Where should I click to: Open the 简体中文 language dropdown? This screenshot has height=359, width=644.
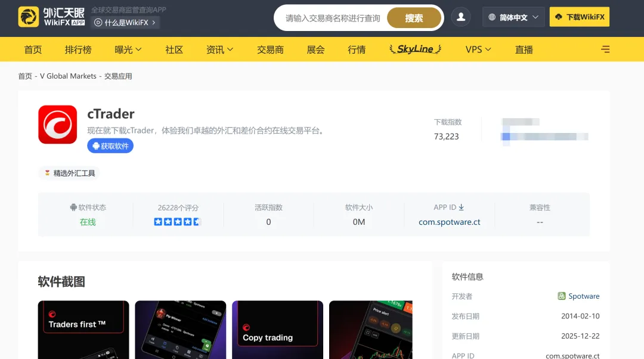pyautogui.click(x=513, y=17)
